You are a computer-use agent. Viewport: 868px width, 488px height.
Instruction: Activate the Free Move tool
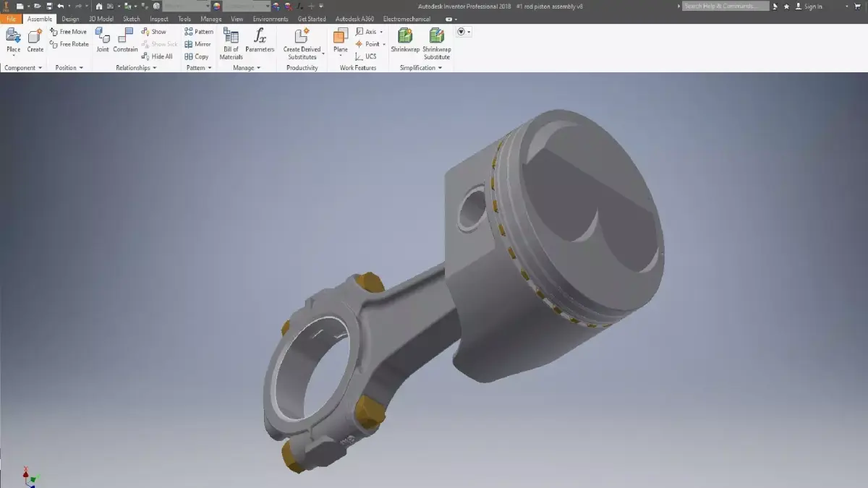[x=68, y=32]
